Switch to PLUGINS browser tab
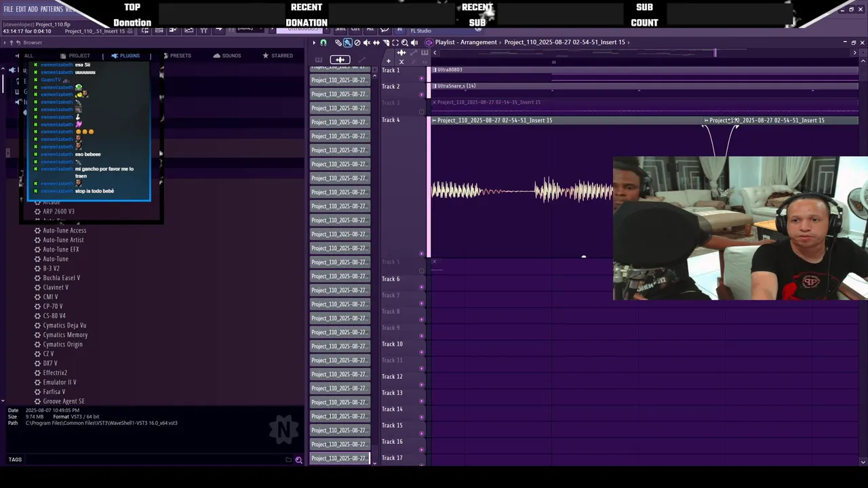 point(125,56)
